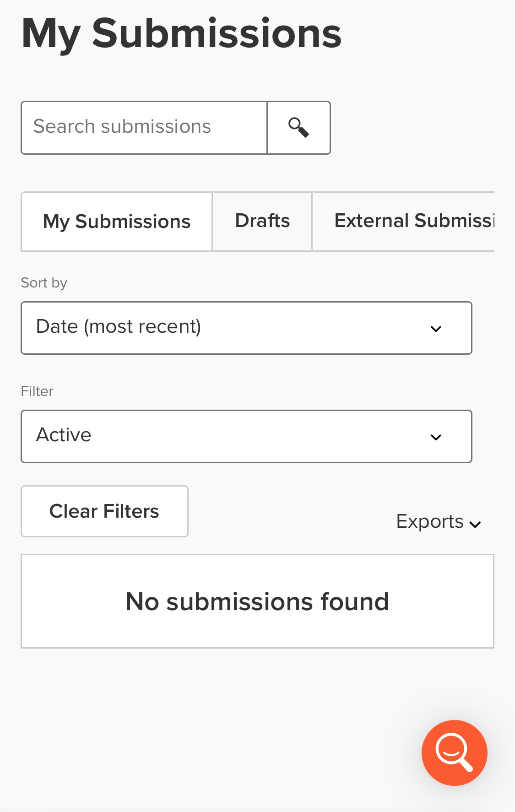Click the 'No submissions found' message text
The image size is (515, 812).
257,601
